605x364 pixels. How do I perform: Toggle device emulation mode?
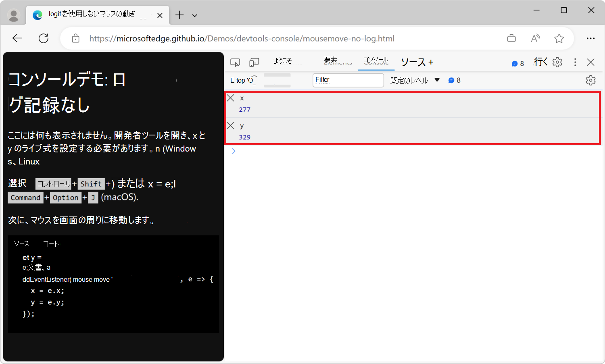(254, 62)
